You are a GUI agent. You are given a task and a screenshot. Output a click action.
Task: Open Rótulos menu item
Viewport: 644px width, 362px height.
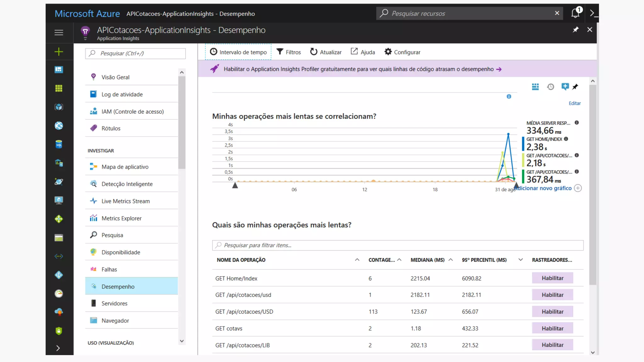tap(131, 128)
